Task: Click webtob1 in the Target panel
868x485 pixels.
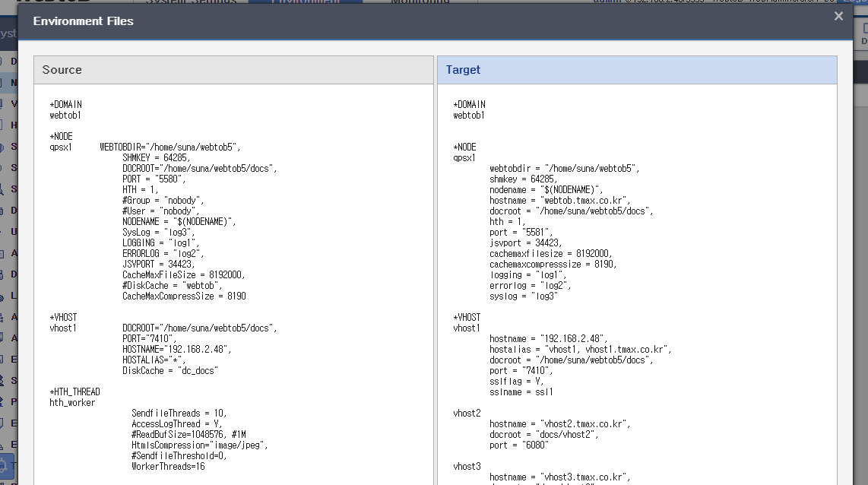Action: [x=469, y=115]
